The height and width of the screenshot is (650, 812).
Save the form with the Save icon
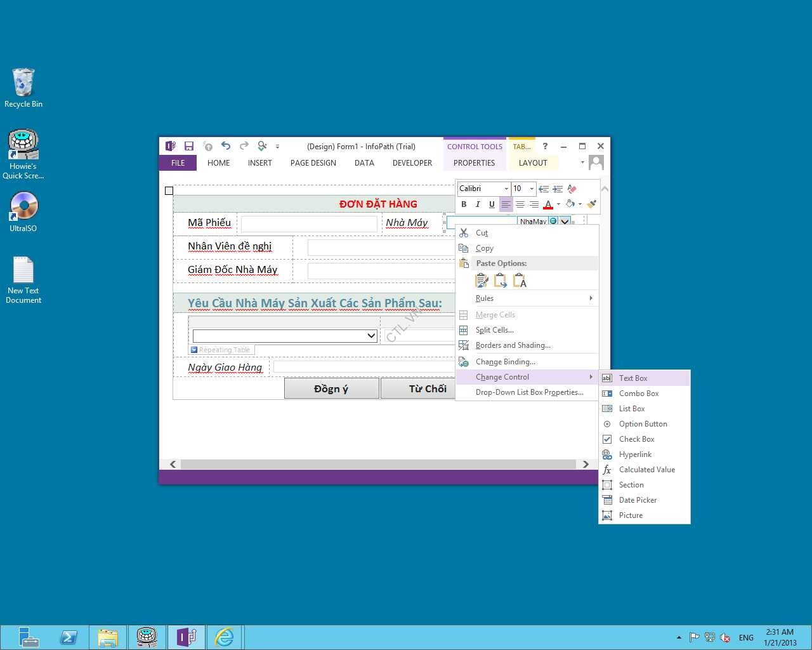(x=188, y=146)
